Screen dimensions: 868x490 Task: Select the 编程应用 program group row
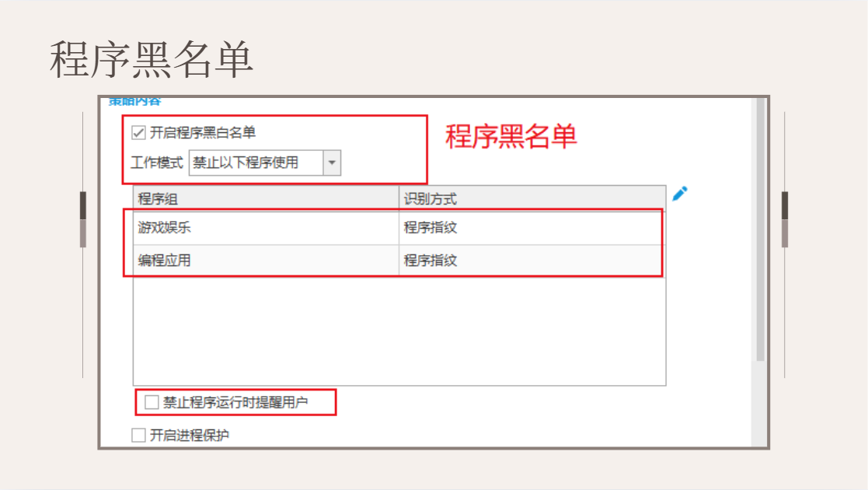399,261
